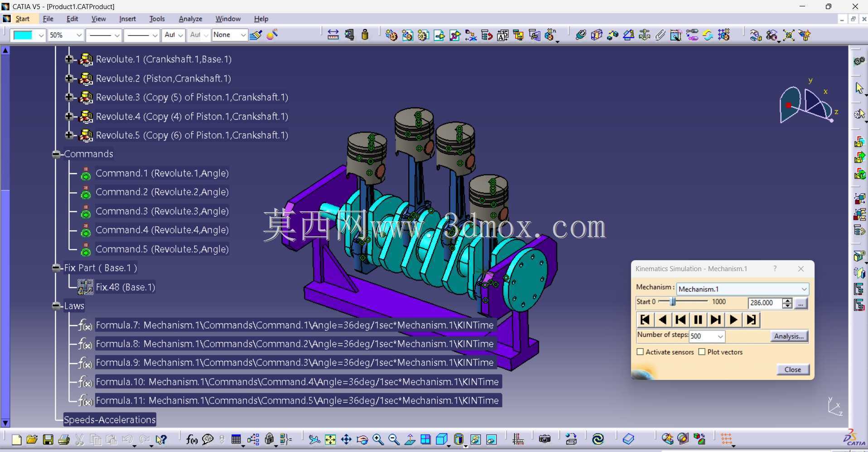Click the Reuse Pattern icon
The image size is (868, 452).
click(x=723, y=35)
